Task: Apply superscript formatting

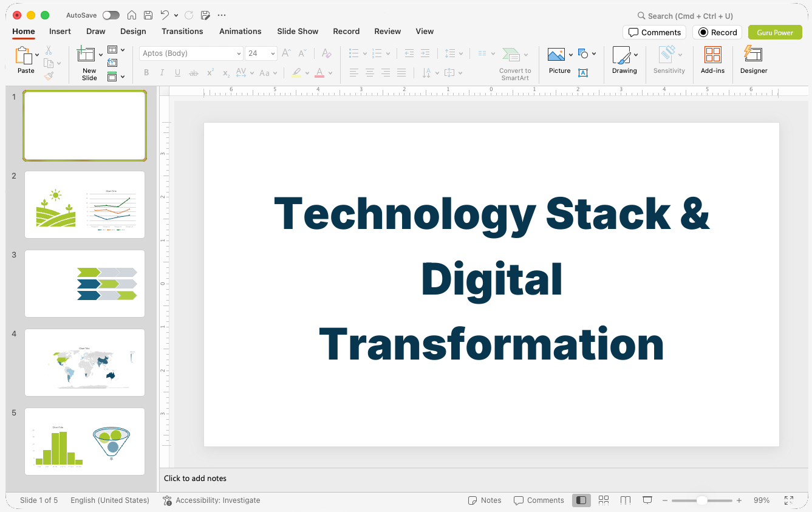Action: pos(210,73)
